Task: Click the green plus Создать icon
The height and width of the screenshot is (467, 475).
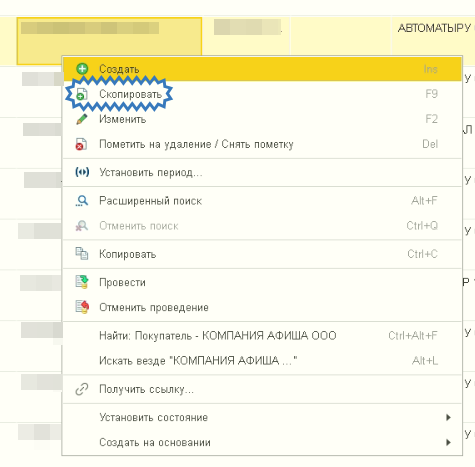Action: click(x=82, y=69)
